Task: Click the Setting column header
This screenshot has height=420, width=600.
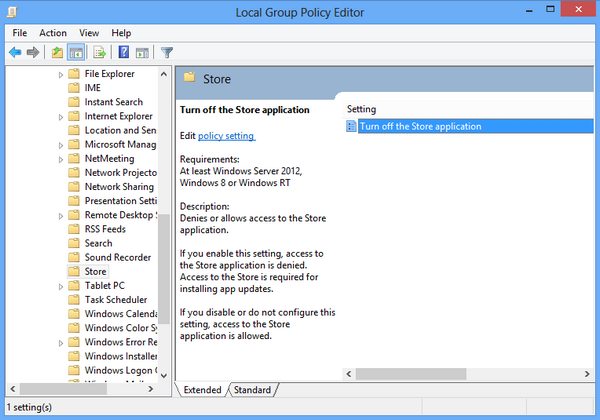Action: [362, 109]
